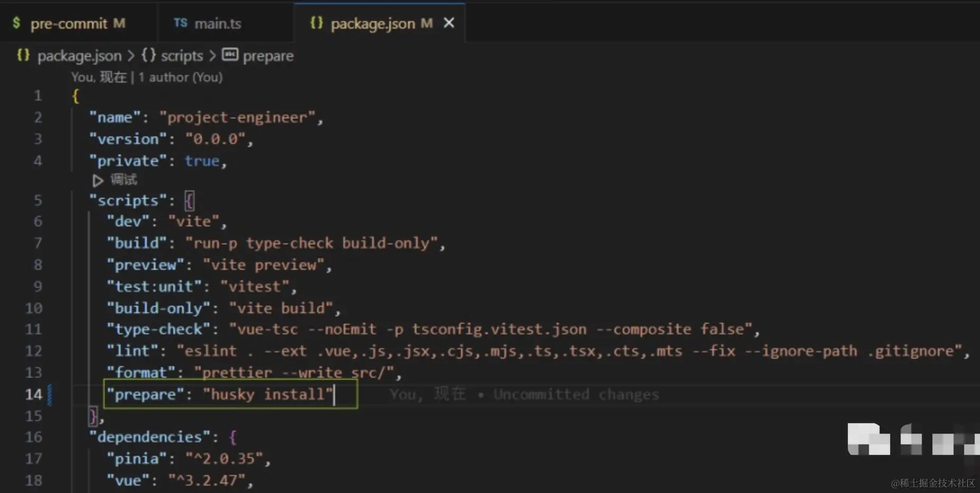
Task: Click the debug play triangle icon
Action: point(98,180)
